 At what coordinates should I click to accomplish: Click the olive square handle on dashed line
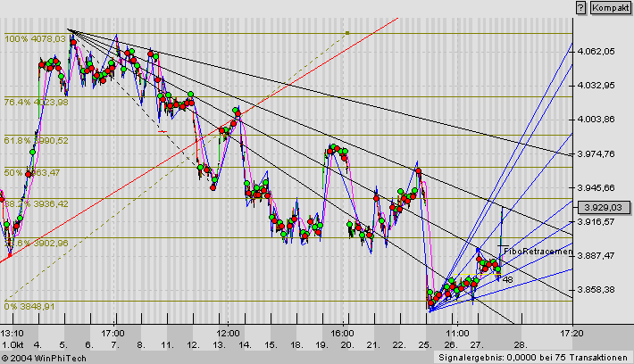(x=347, y=33)
